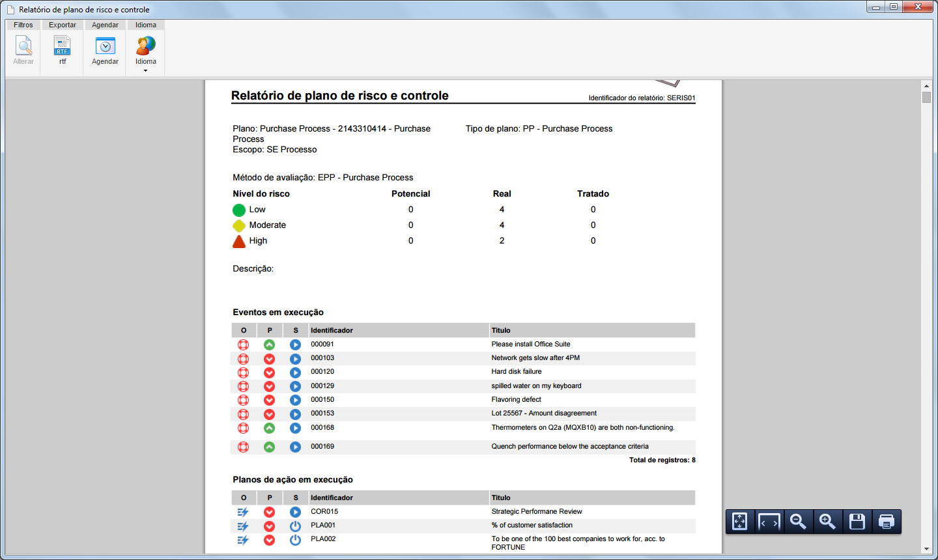Viewport: 938px width, 560px height.
Task: Click event identifier 000091 row
Action: pyautogui.click(x=463, y=344)
